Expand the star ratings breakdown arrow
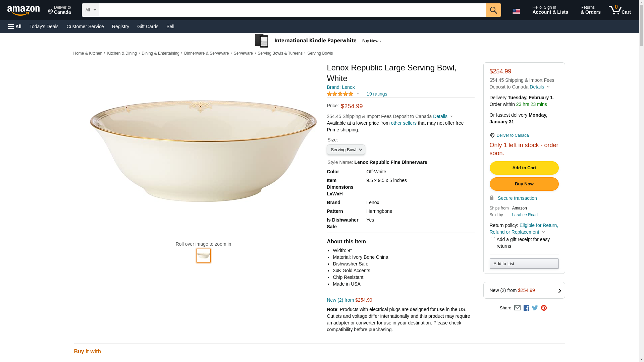 (x=358, y=94)
